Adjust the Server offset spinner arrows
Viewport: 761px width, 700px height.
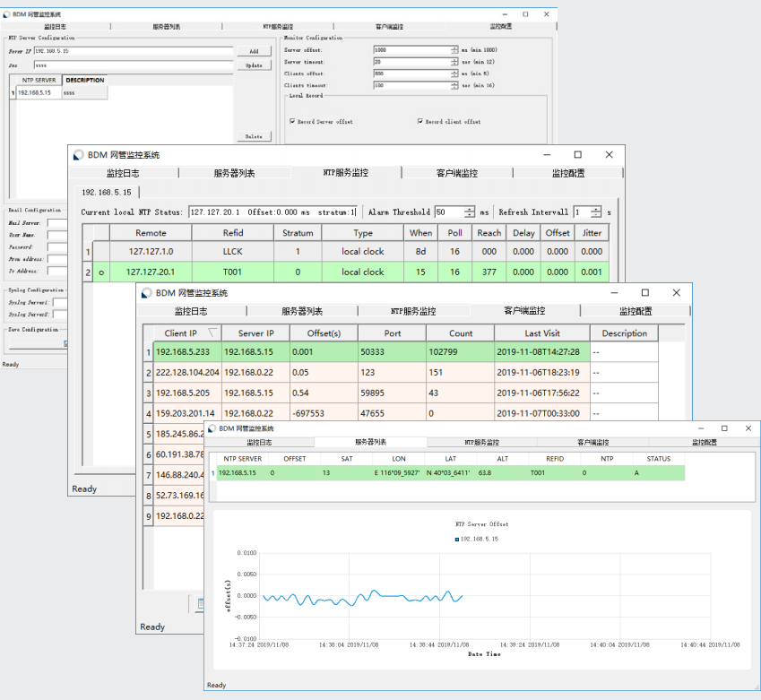pos(454,50)
